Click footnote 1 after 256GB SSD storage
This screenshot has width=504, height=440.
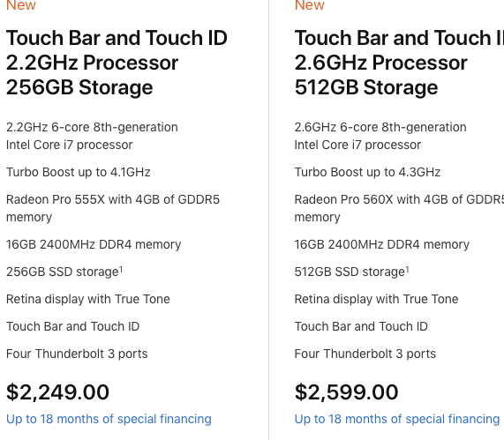tap(121, 270)
